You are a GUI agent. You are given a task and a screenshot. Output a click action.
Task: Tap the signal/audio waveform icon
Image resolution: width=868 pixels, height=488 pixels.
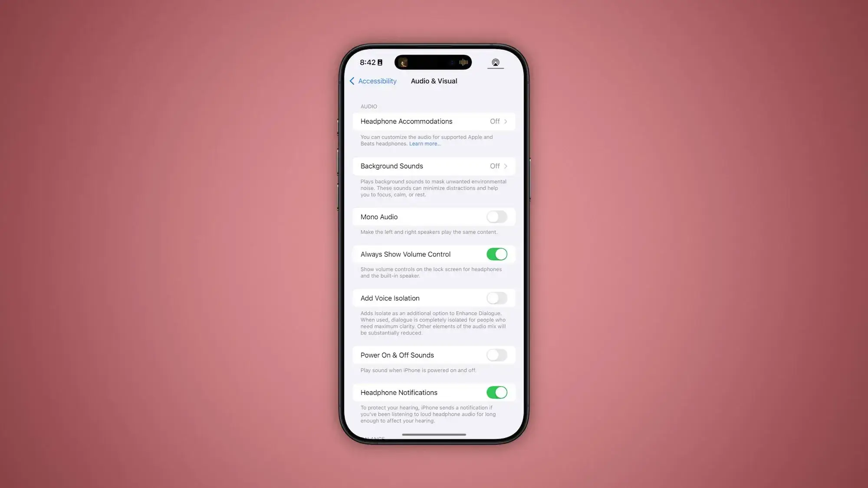tap(464, 62)
